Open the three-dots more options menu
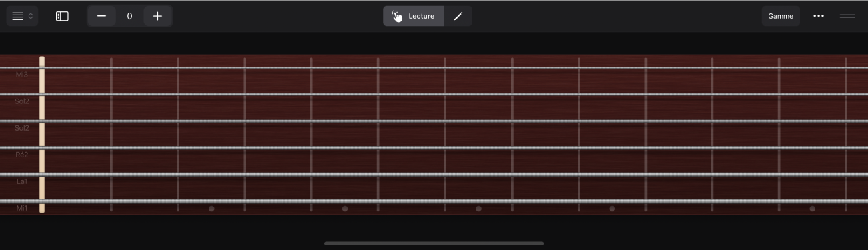Screen dimensions: 868x250 [x=819, y=16]
